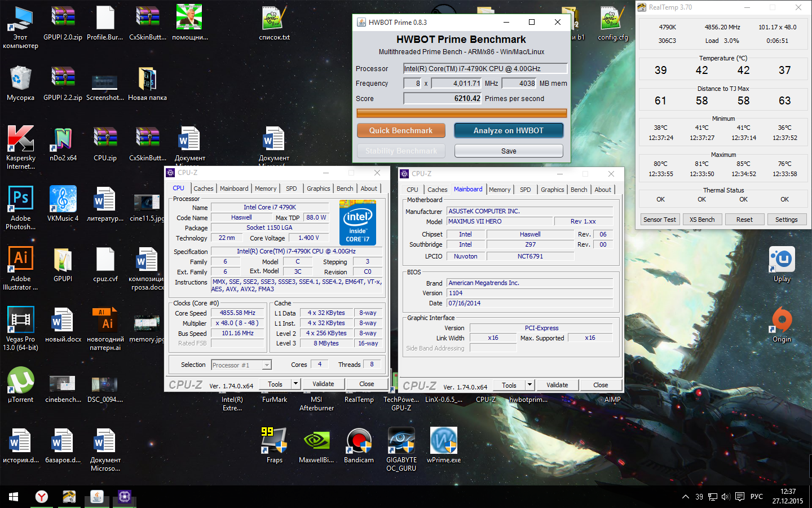812x508 pixels.
Task: Click Validate in left CPU-Z window
Action: pyautogui.click(x=323, y=384)
